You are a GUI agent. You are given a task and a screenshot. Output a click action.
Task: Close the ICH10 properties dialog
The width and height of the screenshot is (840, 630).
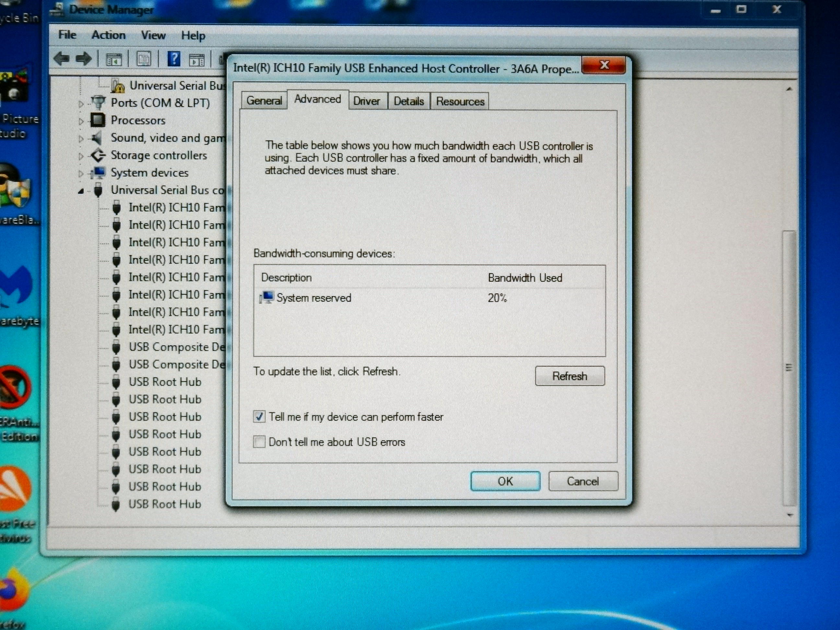(x=604, y=65)
